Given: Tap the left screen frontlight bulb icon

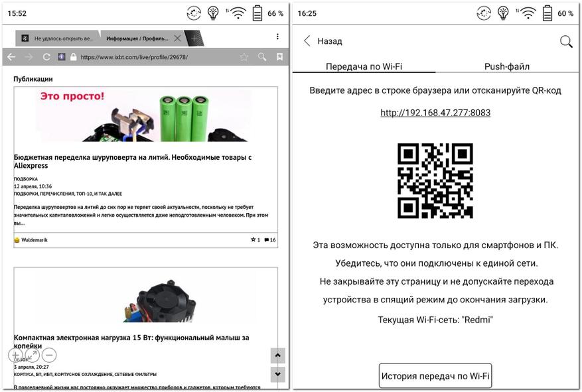Looking at the screenshot, I should (213, 13).
